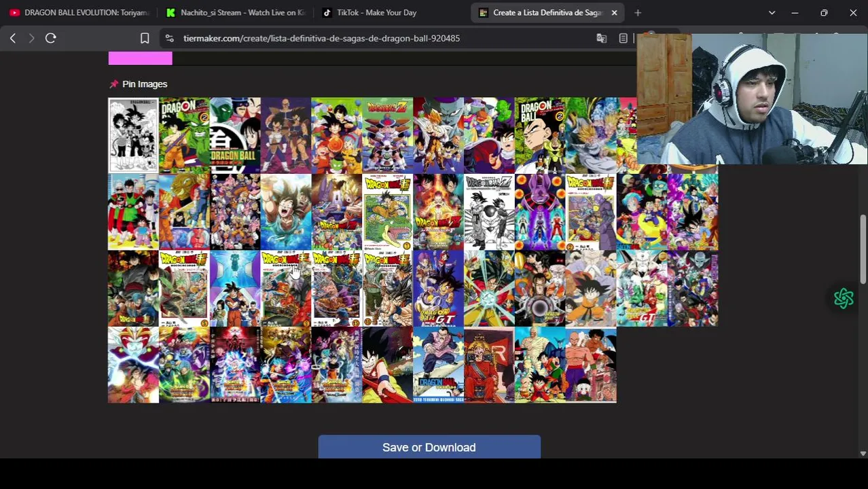Image resolution: width=868 pixels, height=489 pixels.
Task: Select the Heroes Ultra Instinct pink poster
Action: point(235,365)
